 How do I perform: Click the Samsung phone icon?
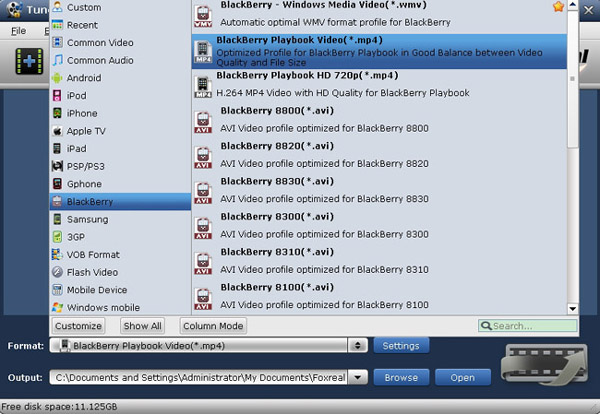point(57,219)
